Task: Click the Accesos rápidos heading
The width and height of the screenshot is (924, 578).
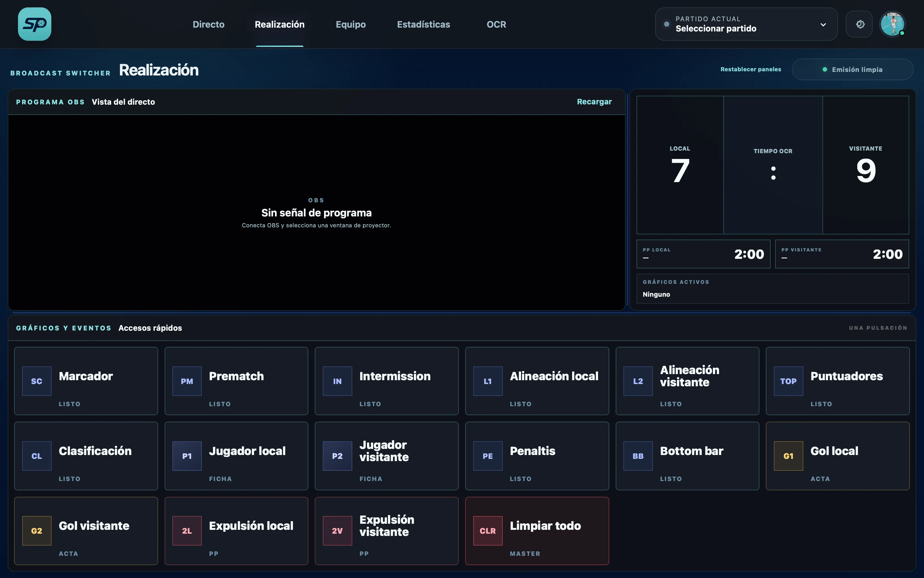Action: (x=150, y=328)
